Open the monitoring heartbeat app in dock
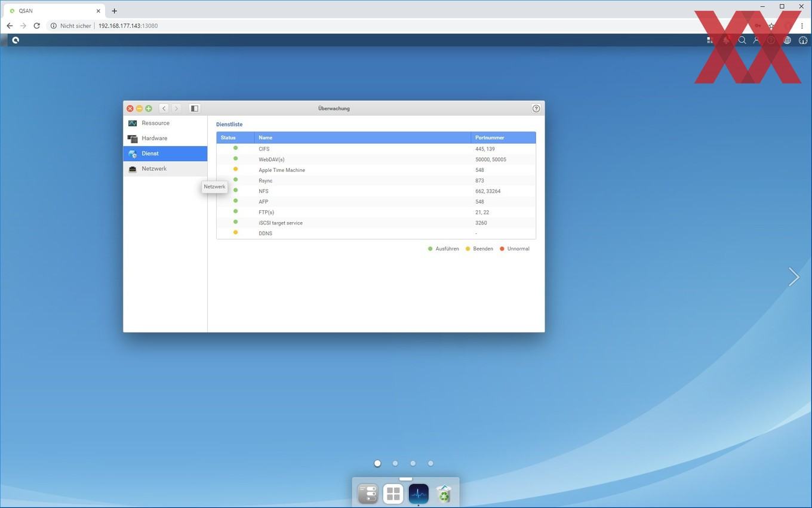This screenshot has height=508, width=812. [x=419, y=494]
